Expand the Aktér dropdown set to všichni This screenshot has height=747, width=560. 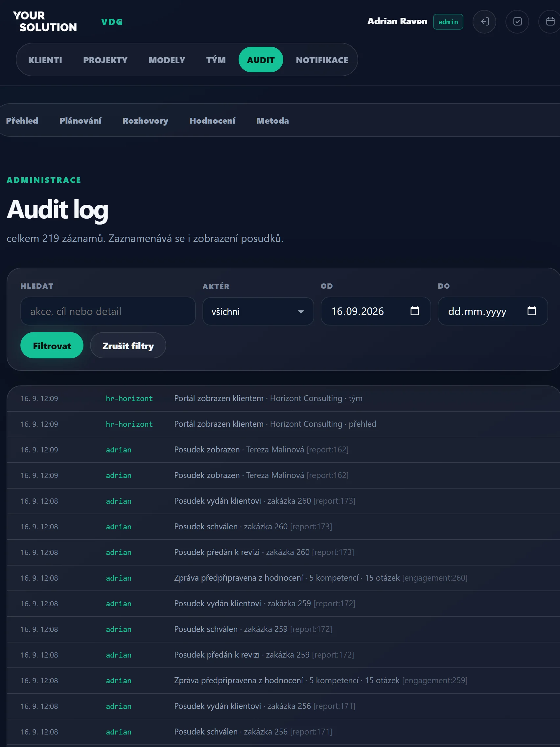258,311
